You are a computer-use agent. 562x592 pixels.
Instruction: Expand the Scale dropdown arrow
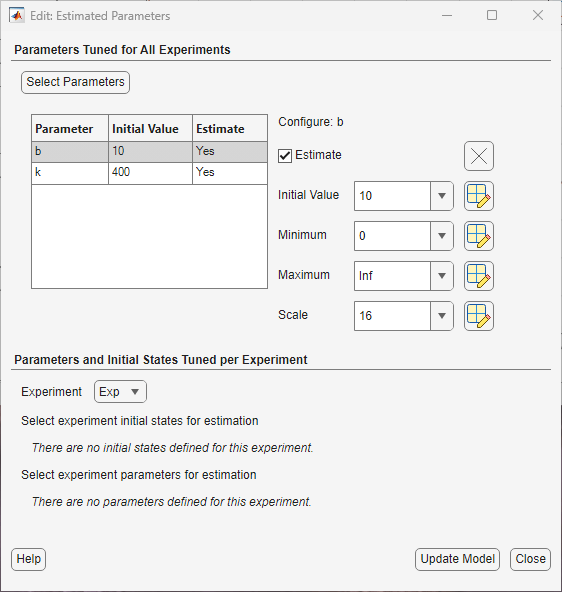(x=442, y=316)
